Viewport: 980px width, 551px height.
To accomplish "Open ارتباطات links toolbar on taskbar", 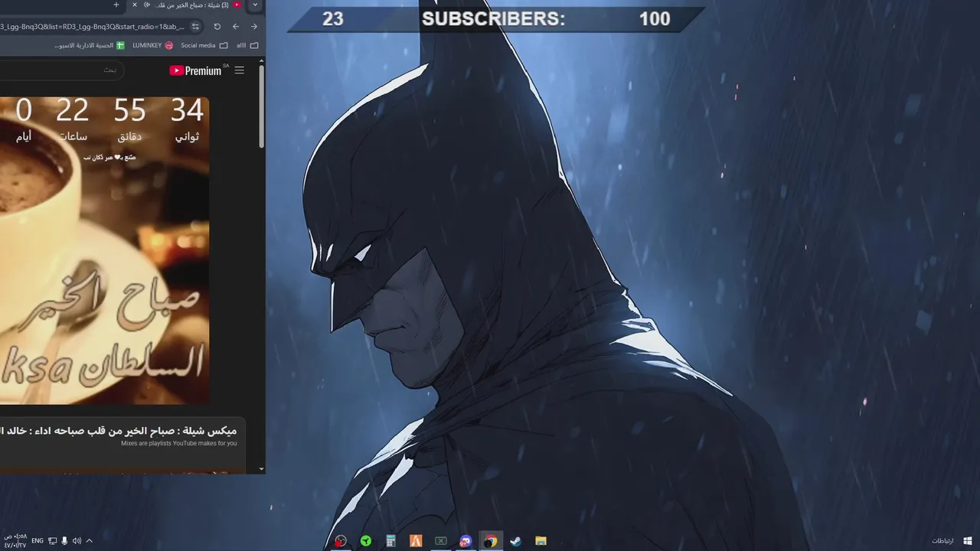I will tap(942, 541).
